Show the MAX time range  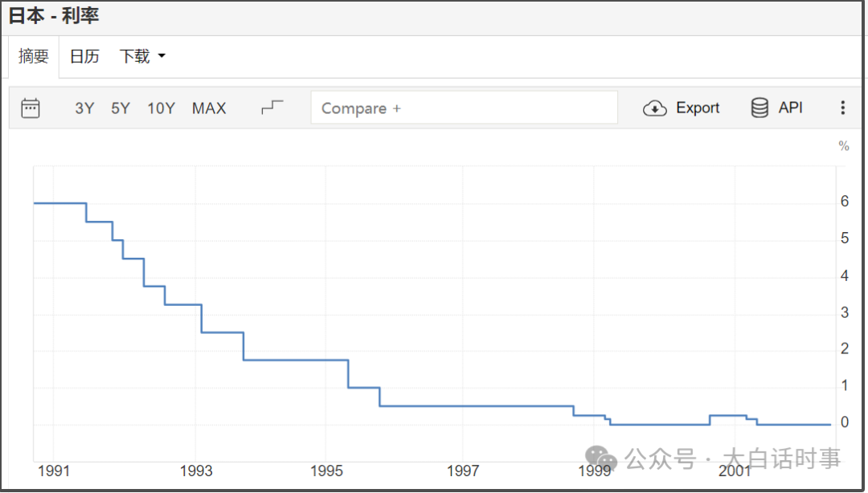(x=209, y=108)
